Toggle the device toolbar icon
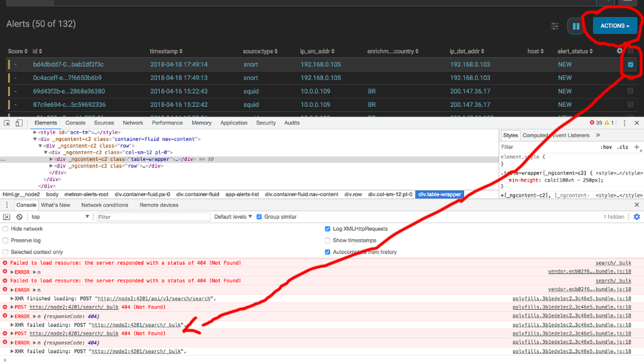Screen dimensions: 644x362 (x=20, y=122)
